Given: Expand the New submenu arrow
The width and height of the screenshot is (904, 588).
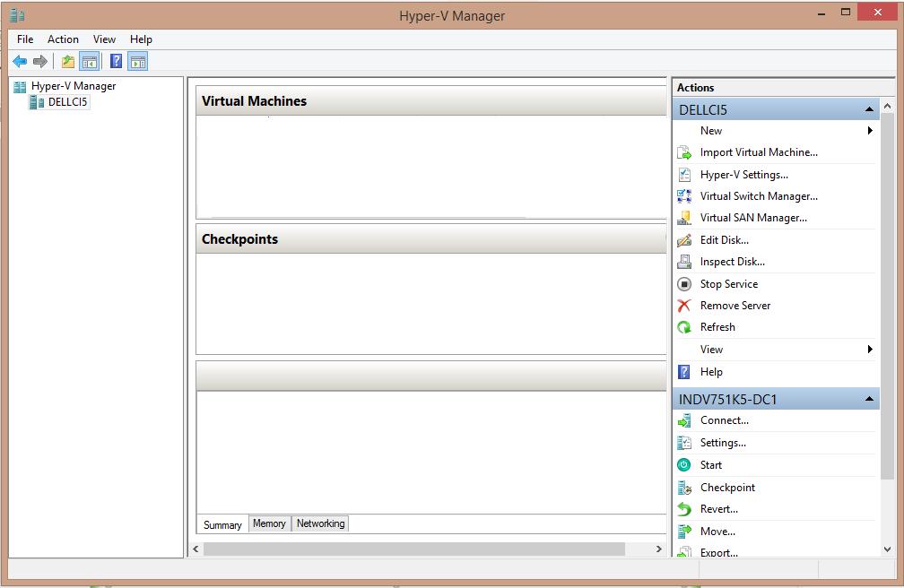Looking at the screenshot, I should click(870, 131).
